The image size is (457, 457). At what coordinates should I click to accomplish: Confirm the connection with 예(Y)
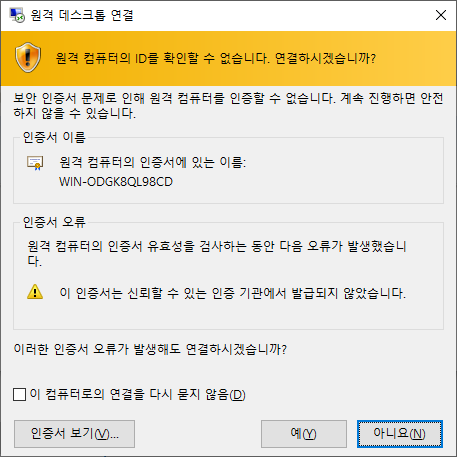point(304,434)
